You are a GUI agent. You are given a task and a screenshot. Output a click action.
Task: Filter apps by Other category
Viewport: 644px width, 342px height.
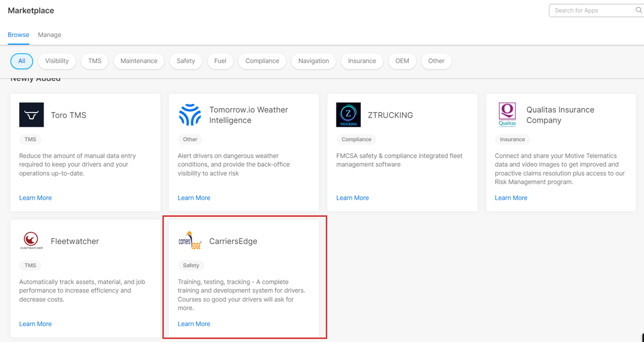pos(437,61)
